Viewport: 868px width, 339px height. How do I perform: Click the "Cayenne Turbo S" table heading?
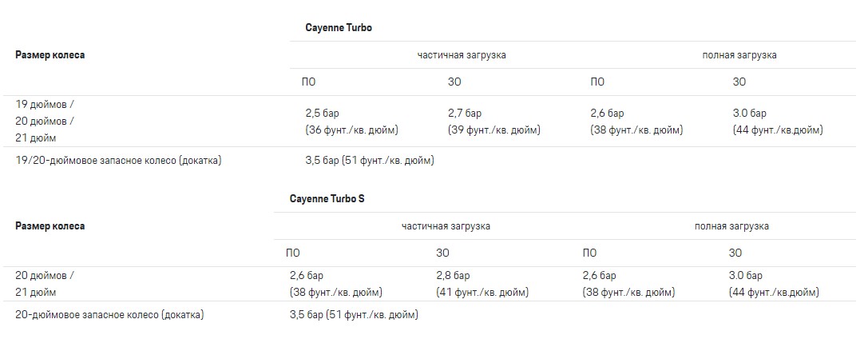327,198
